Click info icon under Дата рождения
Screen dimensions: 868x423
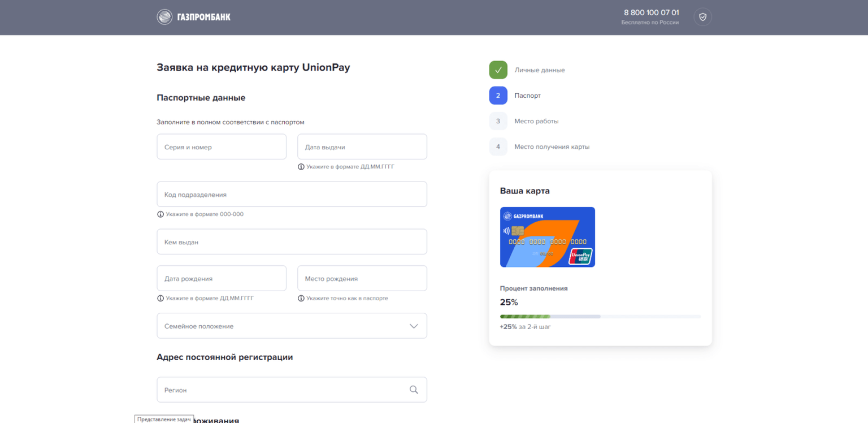click(x=160, y=298)
